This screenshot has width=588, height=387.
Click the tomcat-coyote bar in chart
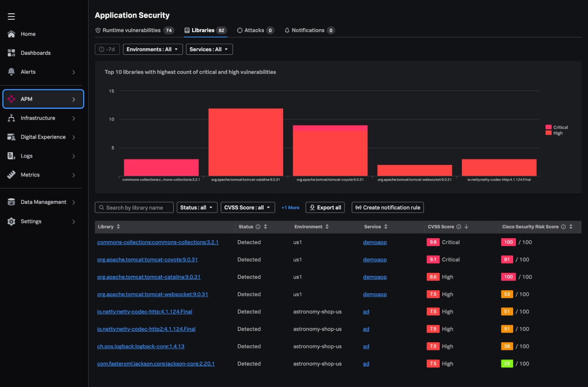(x=330, y=151)
